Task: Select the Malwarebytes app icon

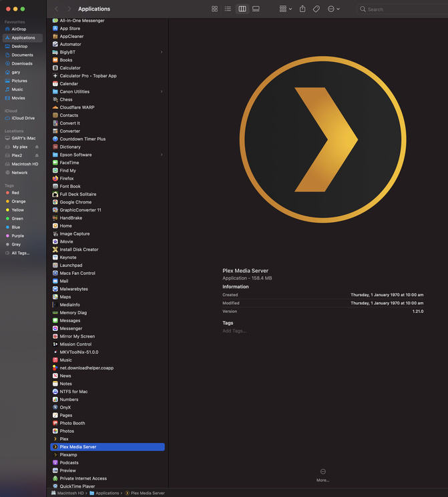Action: [55, 289]
